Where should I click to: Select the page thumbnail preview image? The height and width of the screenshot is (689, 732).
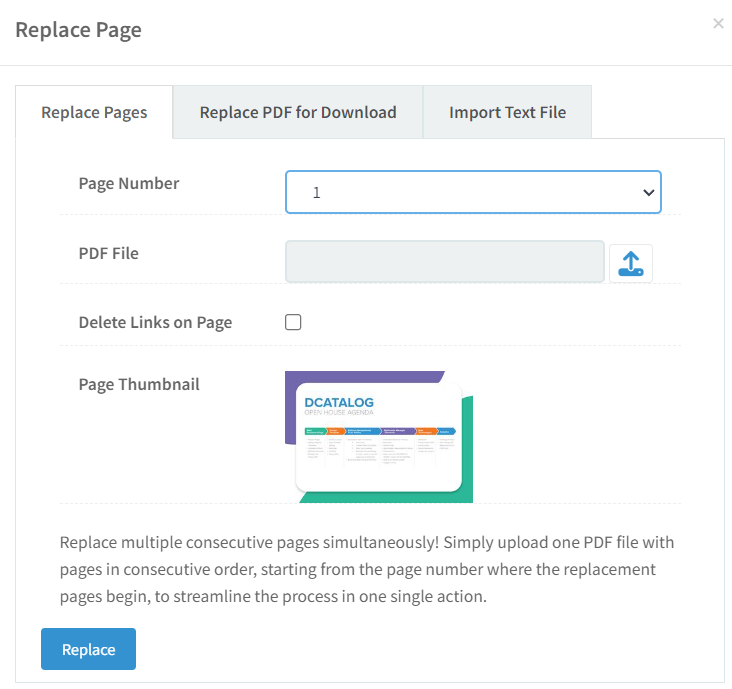[x=378, y=437]
